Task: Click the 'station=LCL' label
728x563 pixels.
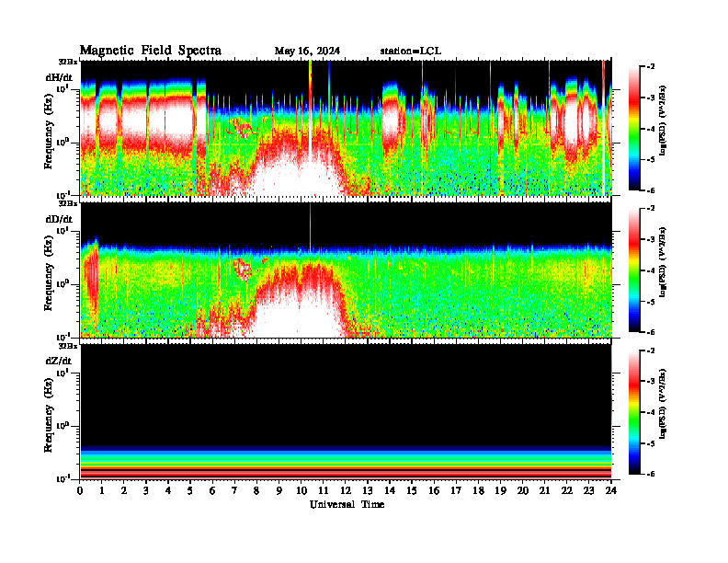Action: 411,52
